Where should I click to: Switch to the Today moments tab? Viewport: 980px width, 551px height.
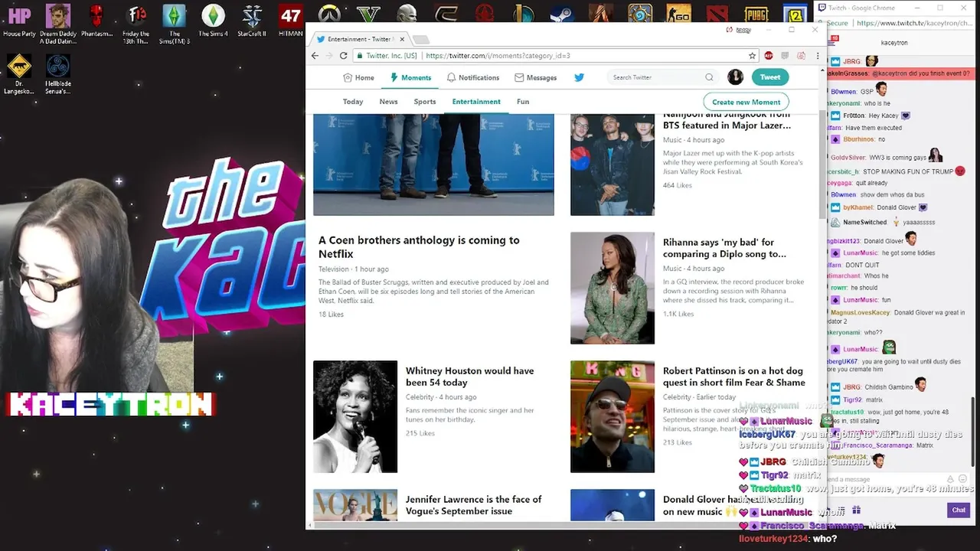click(353, 102)
